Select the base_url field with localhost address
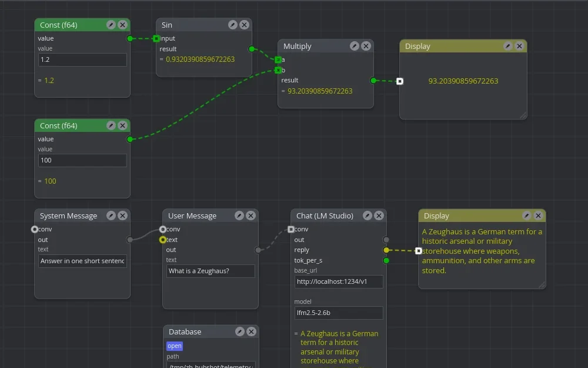588x368 pixels. coord(339,281)
